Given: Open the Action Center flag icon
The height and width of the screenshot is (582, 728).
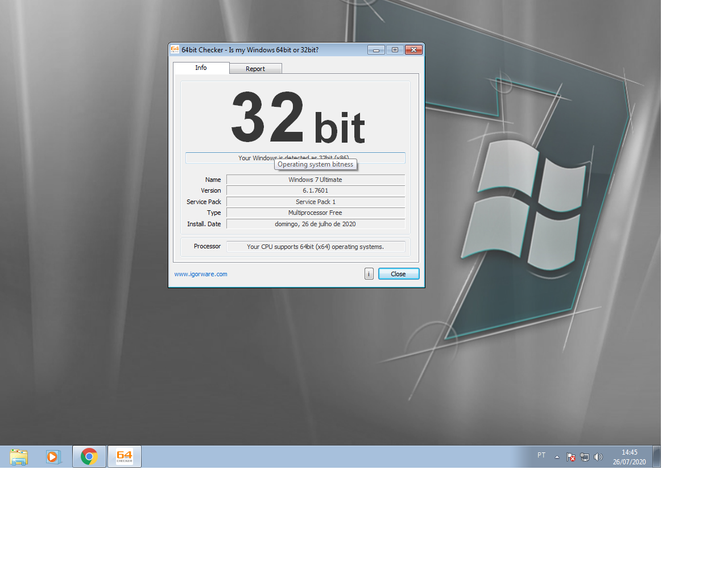Looking at the screenshot, I should pos(571,457).
